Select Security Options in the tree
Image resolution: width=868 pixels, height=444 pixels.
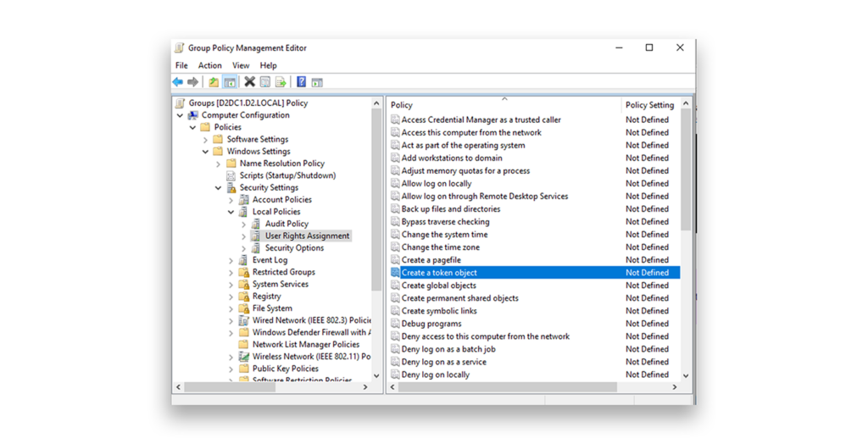(294, 248)
